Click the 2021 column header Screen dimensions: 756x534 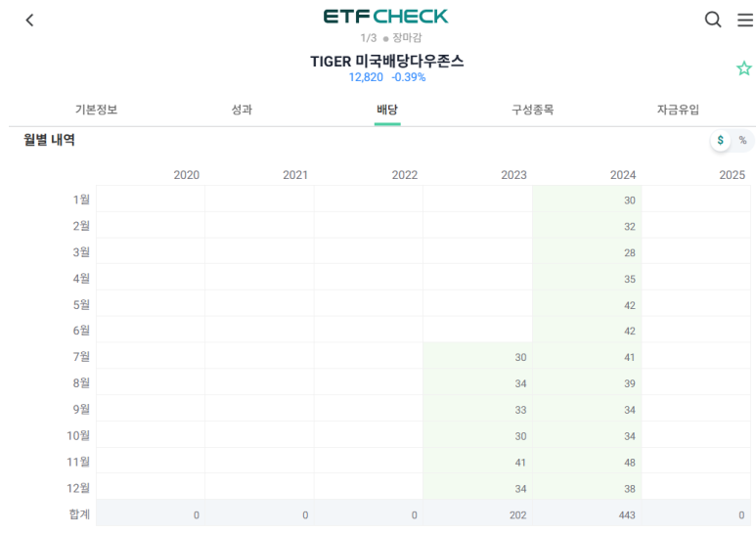pos(295,175)
